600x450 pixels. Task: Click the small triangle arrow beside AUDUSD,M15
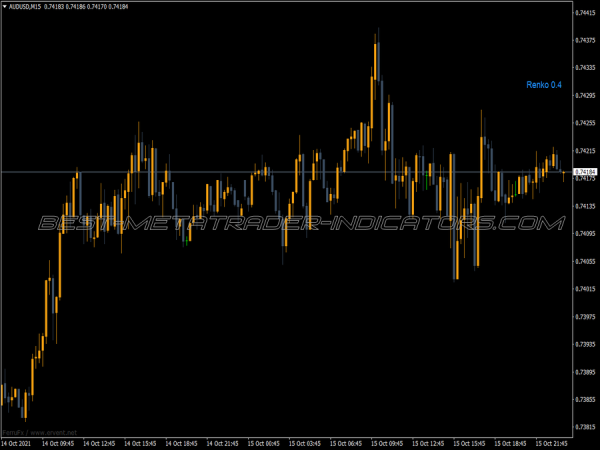(5, 7)
